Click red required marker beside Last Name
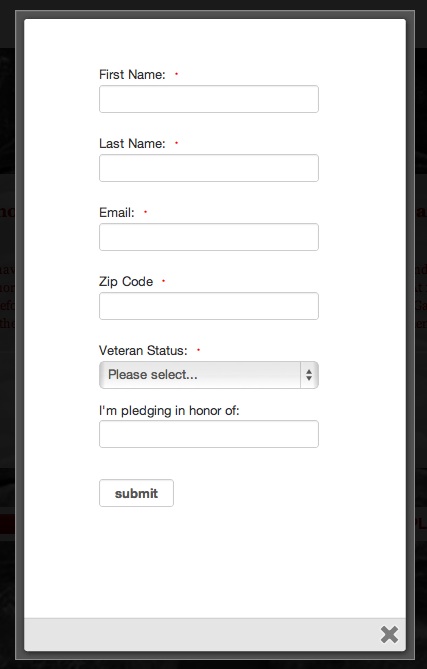This screenshot has width=427, height=669. tap(176, 143)
